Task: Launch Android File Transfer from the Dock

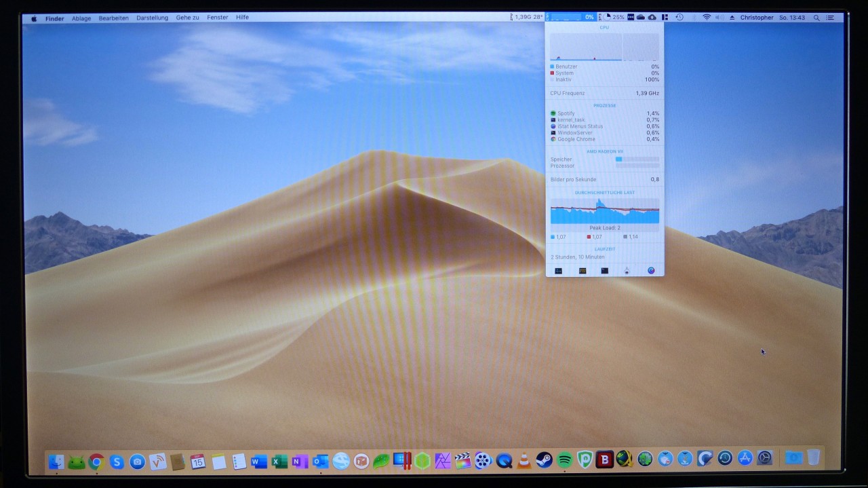Action: click(x=77, y=462)
